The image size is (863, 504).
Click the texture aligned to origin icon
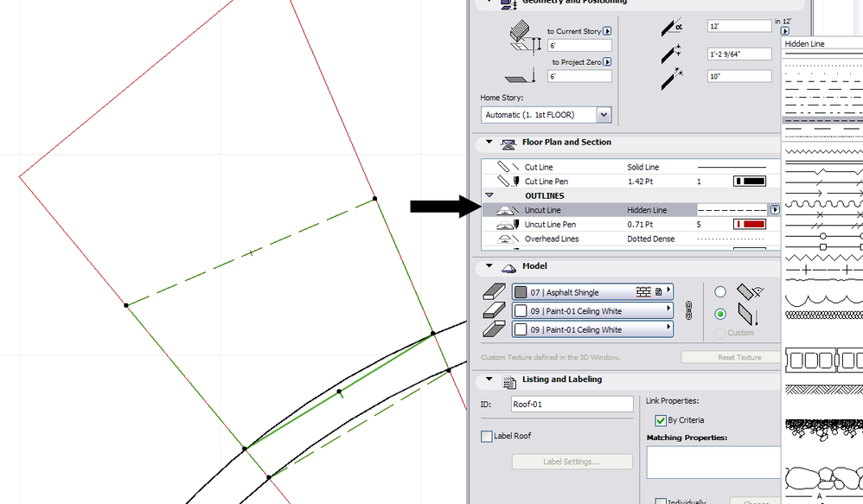point(748,314)
